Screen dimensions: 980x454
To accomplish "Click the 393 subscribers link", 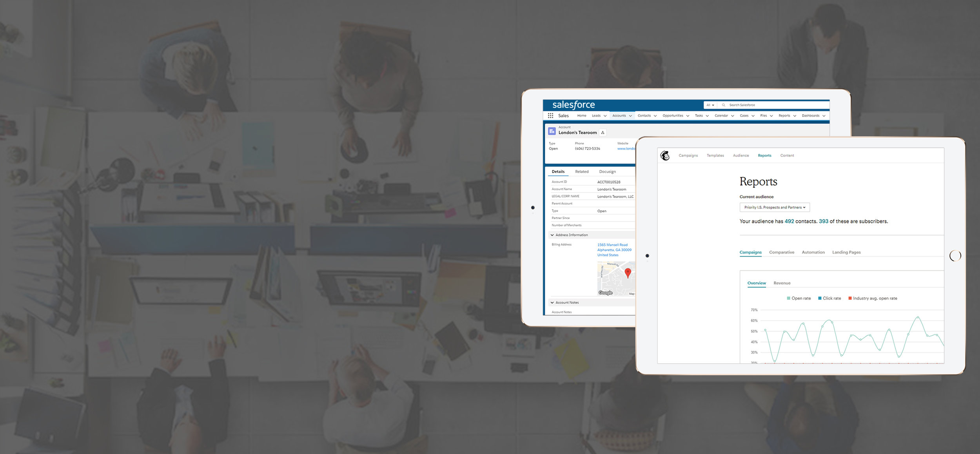I will click(823, 221).
